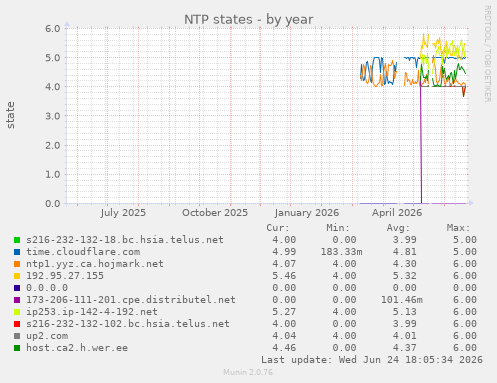
Task: Click the graph title NTP states - by year
Action: [x=248, y=19]
